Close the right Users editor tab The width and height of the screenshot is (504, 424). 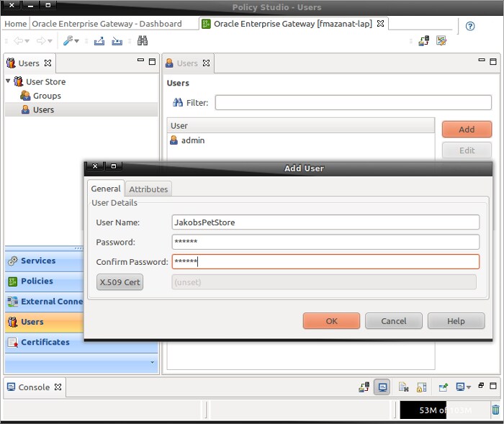click(x=206, y=63)
